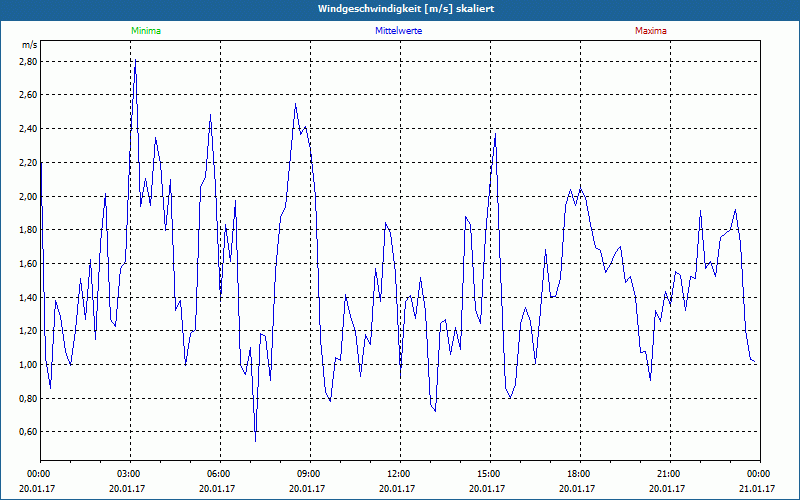Click the curve's highest peak just after 03:00
The height and width of the screenshot is (500, 800).
[135, 60]
